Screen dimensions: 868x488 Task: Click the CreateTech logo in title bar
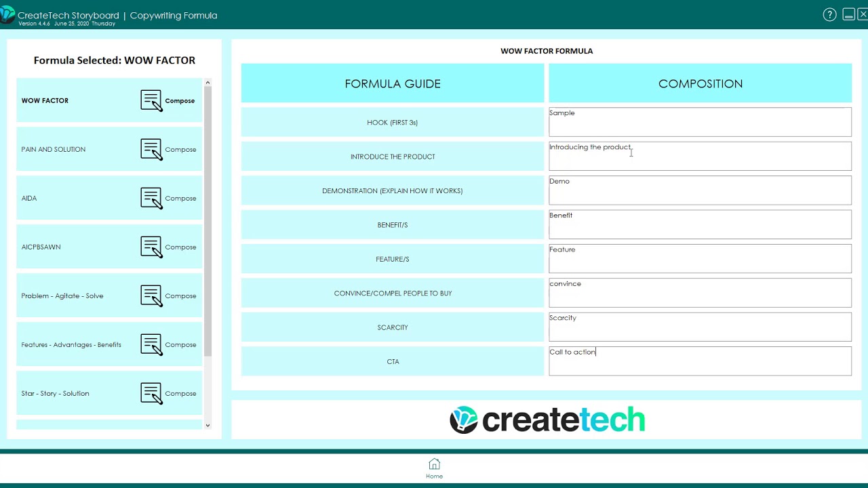point(7,14)
